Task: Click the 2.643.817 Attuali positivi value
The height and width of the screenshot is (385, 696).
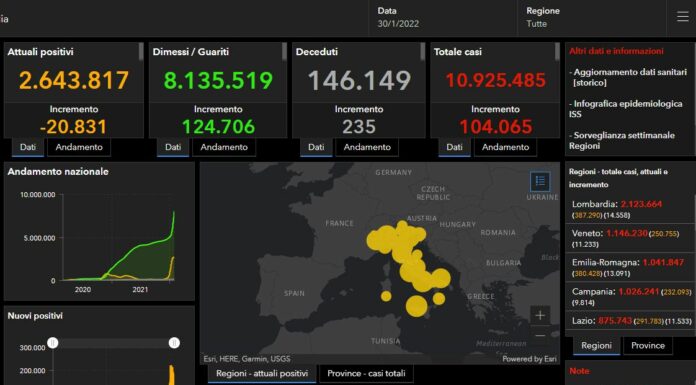Action: [x=74, y=80]
